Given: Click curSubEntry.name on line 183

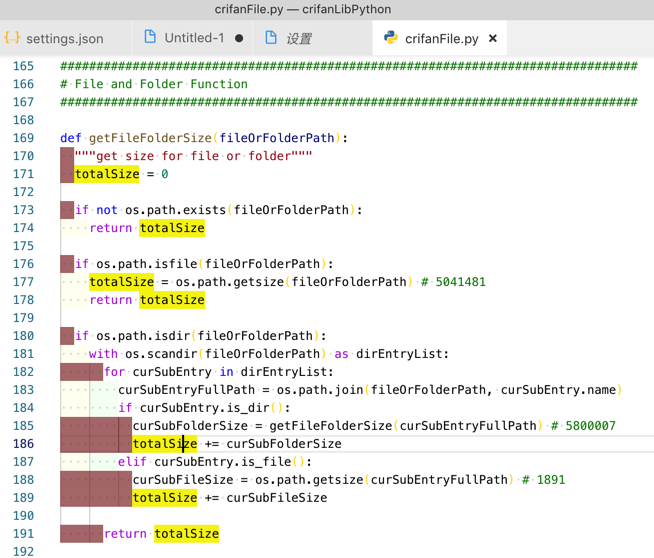Looking at the screenshot, I should coord(558,390).
